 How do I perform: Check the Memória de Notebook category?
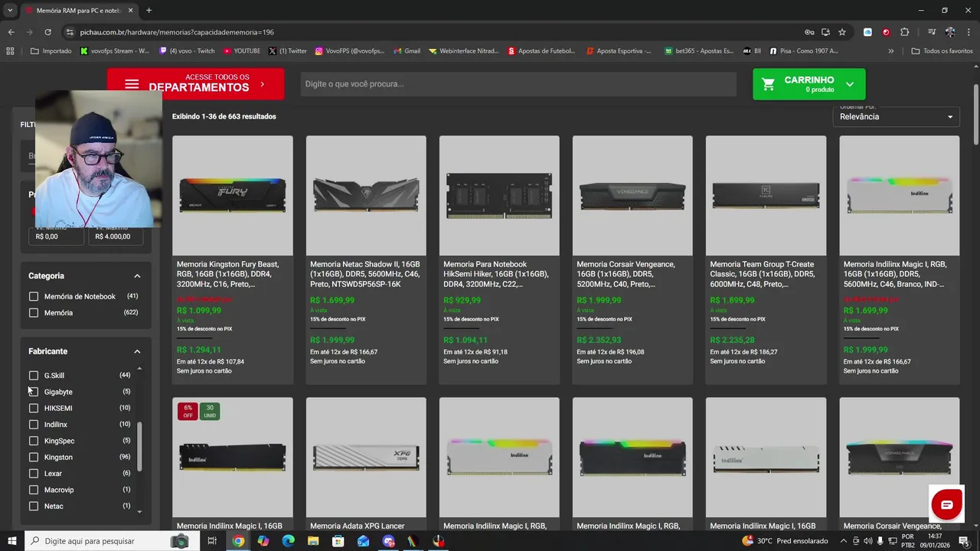[34, 296]
